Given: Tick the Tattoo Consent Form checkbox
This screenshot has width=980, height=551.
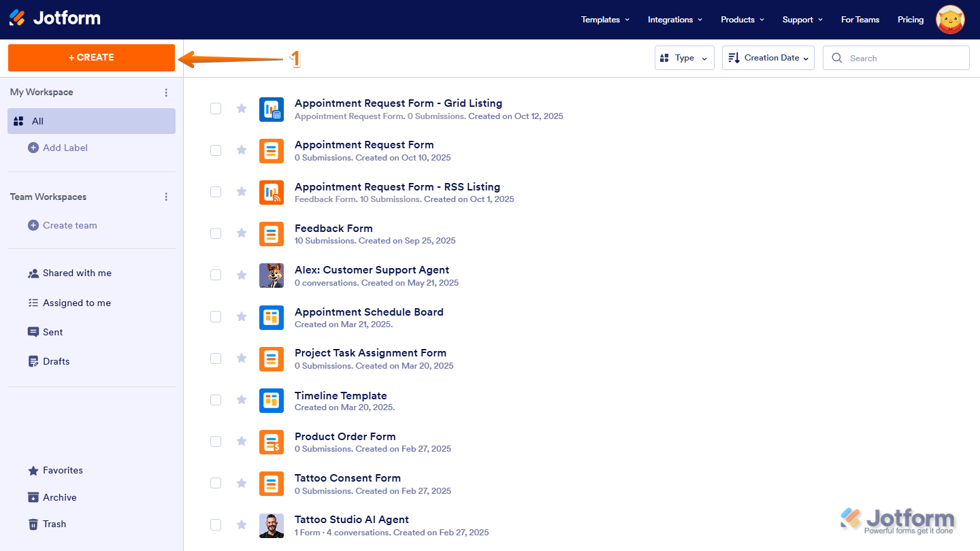Looking at the screenshot, I should (216, 483).
